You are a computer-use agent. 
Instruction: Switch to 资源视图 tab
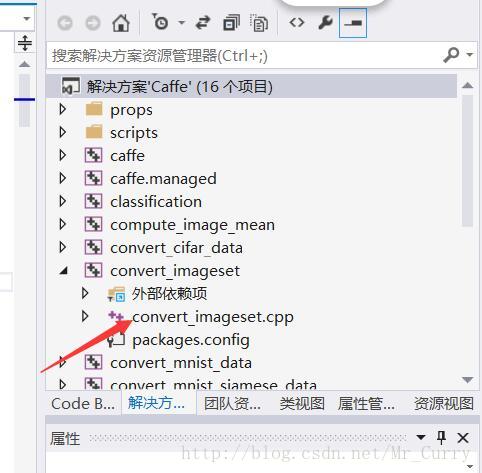[444, 404]
